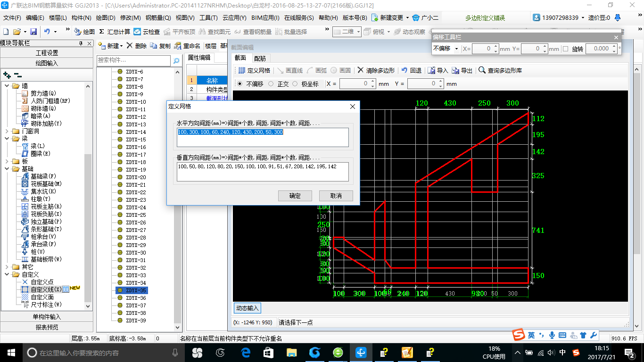Image resolution: width=644 pixels, height=362 pixels.
Task: Launch 云检查 cloud check
Action: point(147,32)
